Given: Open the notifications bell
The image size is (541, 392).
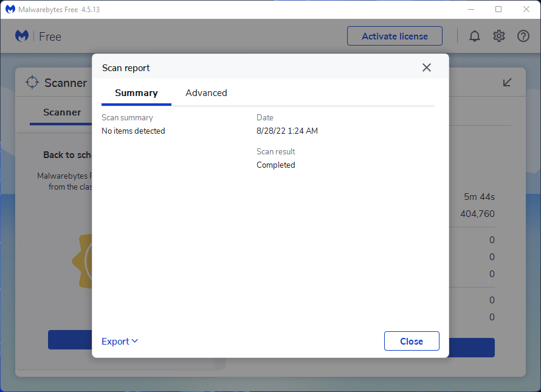Looking at the screenshot, I should 474,36.
